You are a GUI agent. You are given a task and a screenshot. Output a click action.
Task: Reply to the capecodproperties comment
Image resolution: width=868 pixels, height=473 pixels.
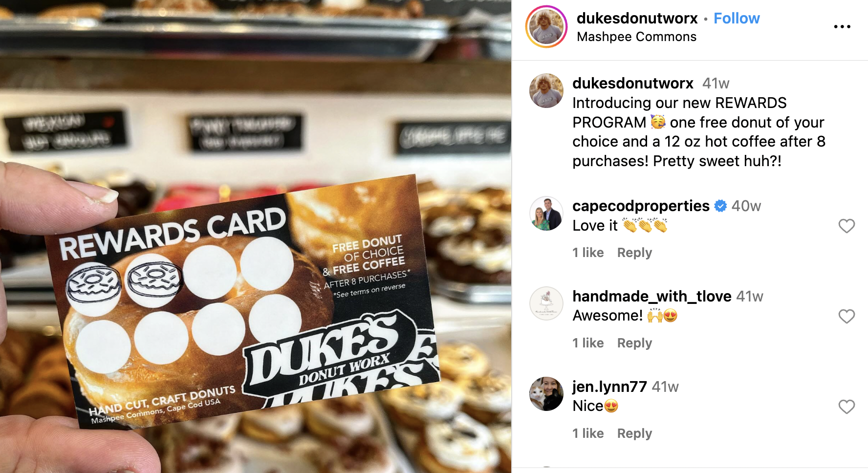click(x=634, y=253)
